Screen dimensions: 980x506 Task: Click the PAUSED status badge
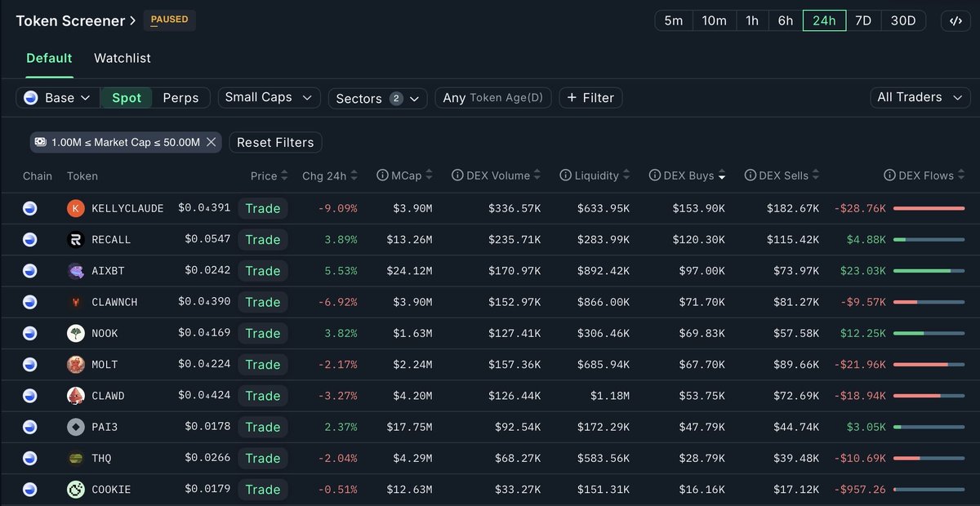pyautogui.click(x=169, y=20)
